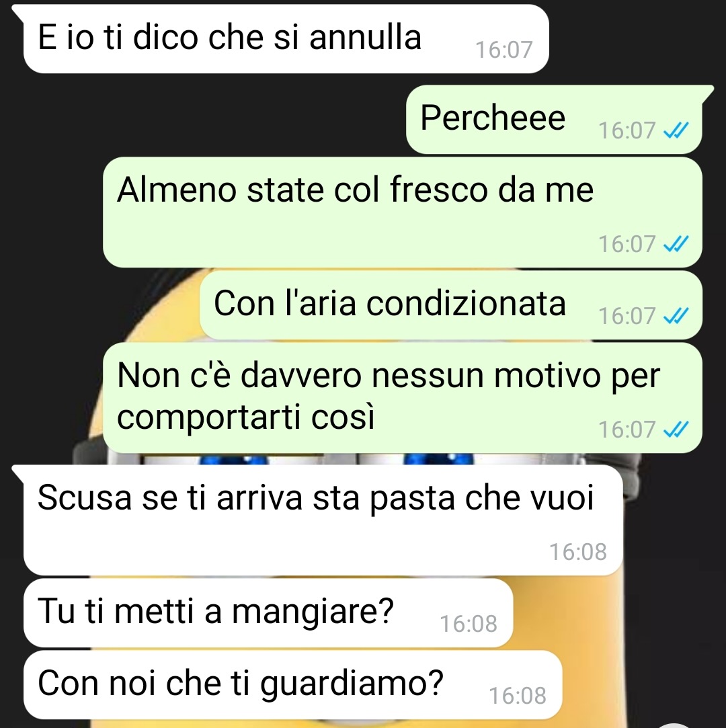Tap 16:08 timestamp beside 'Con noi che ti guardiamo?'

click(x=518, y=696)
